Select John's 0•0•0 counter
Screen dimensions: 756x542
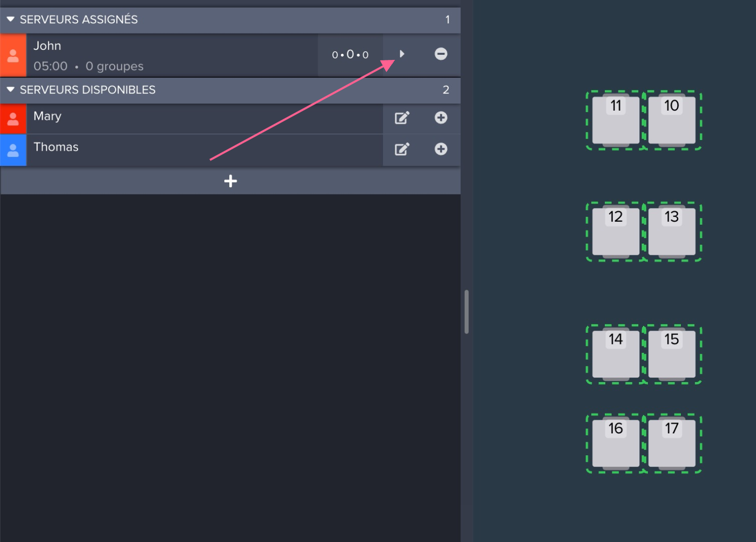point(350,55)
